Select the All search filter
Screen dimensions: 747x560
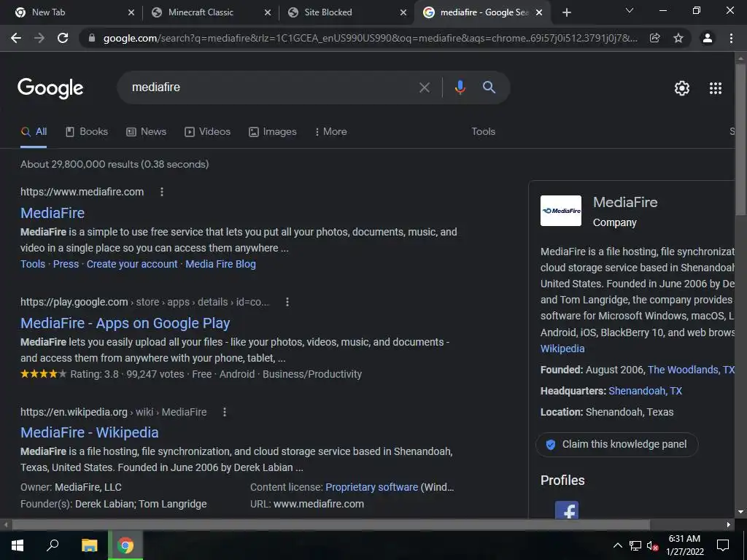34,132
